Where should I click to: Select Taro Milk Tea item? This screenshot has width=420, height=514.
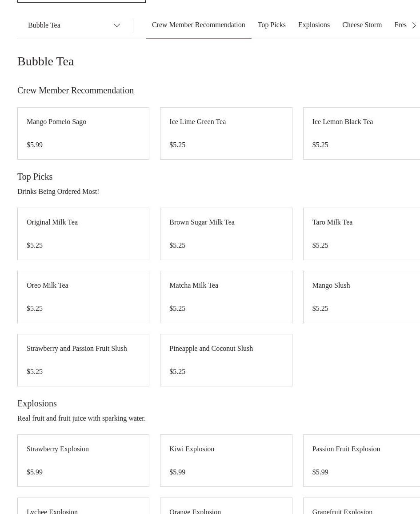click(x=361, y=233)
